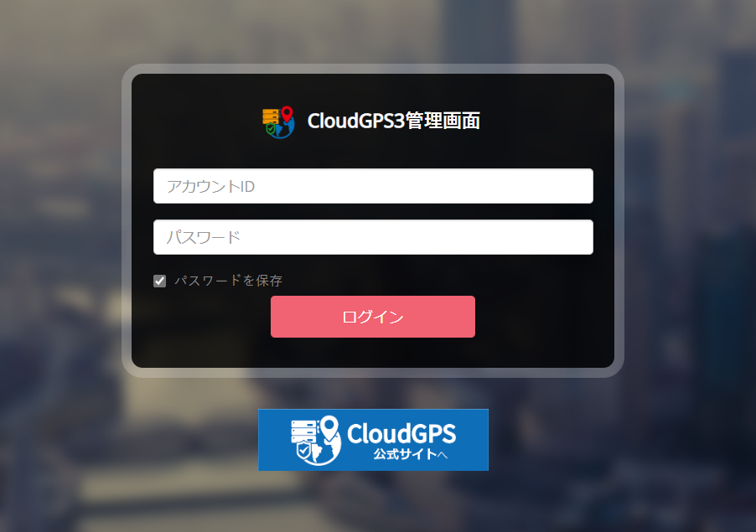756x532 pixels.
Task: Click the red location pin in header logo
Action: pos(287,114)
